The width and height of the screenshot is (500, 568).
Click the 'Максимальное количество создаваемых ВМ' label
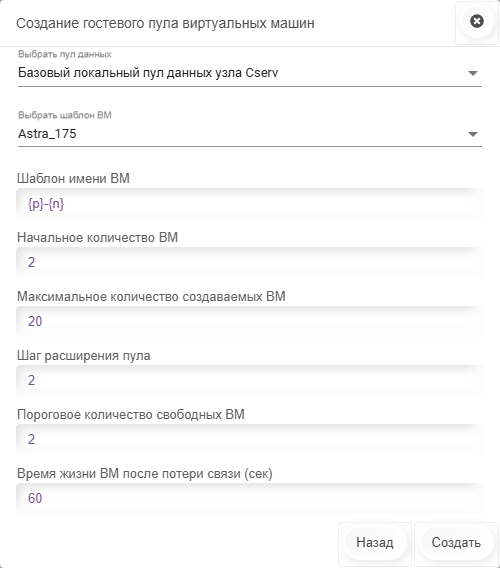(151, 297)
